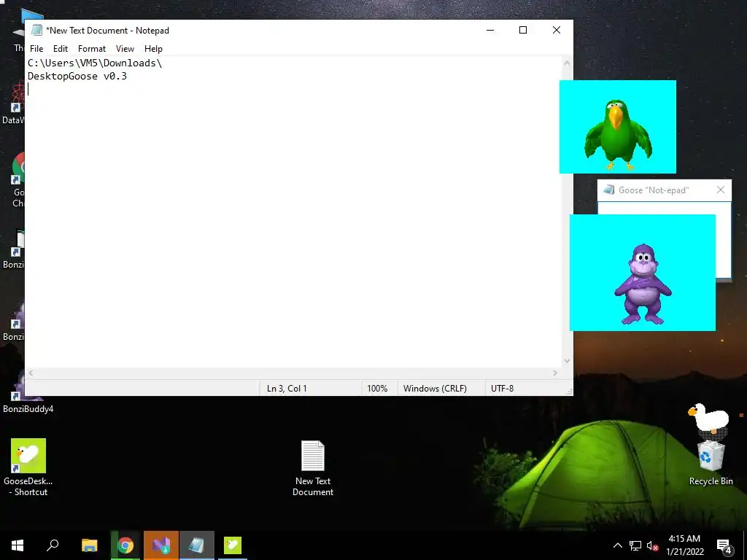Viewport: 747px width, 560px height.
Task: Click the horizontal scrollbar left arrow in Notepad
Action: click(x=31, y=373)
